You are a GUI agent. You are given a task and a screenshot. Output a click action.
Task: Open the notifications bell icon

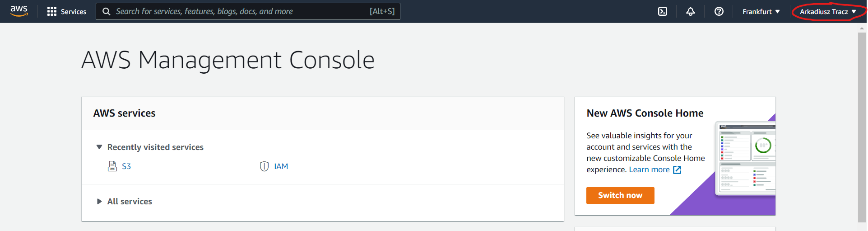point(691,11)
